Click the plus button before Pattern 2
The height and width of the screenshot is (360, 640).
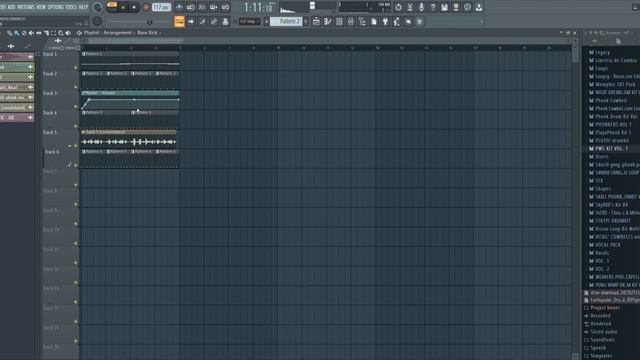(x=266, y=21)
